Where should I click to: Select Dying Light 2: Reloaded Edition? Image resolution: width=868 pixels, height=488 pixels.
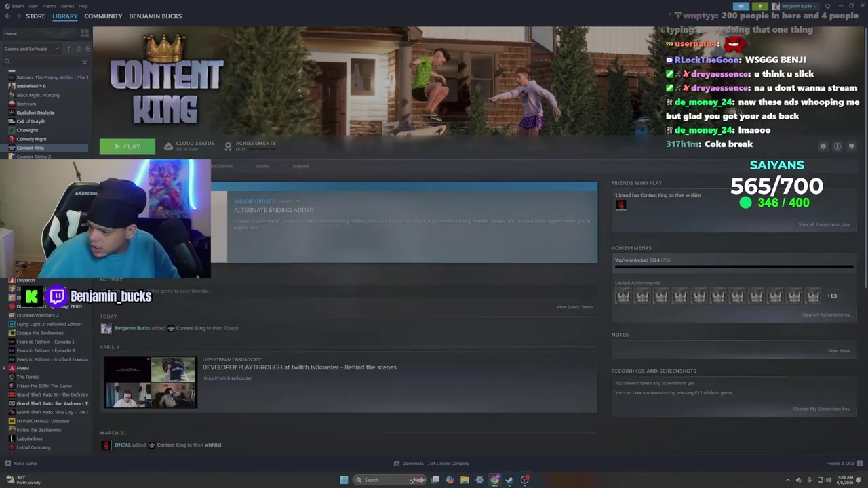pos(49,324)
